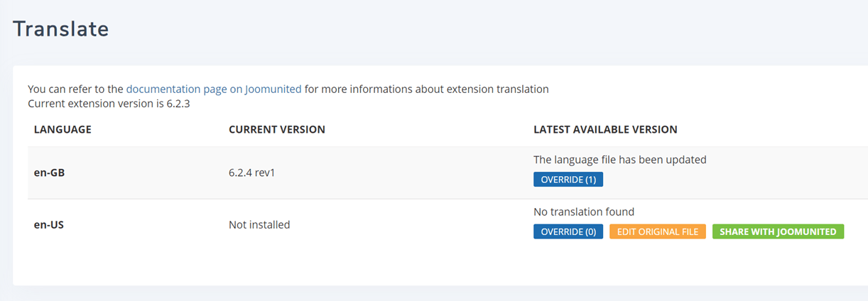Click the LANGUAGE column header
The height and width of the screenshot is (301, 868).
click(x=63, y=130)
